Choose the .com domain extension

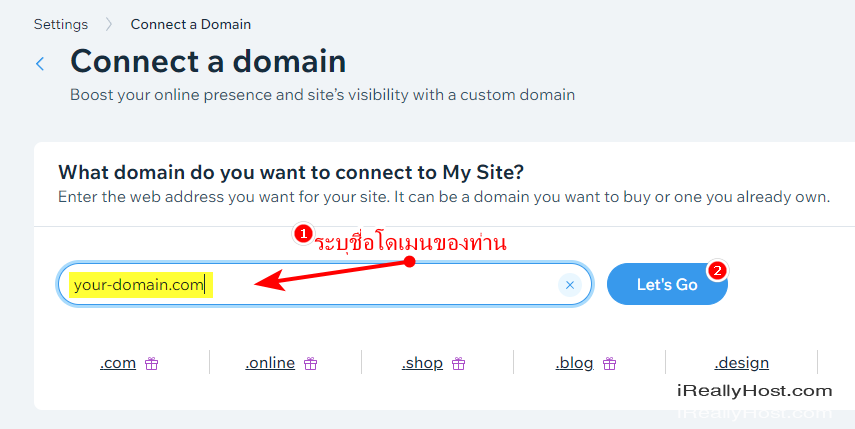[118, 363]
